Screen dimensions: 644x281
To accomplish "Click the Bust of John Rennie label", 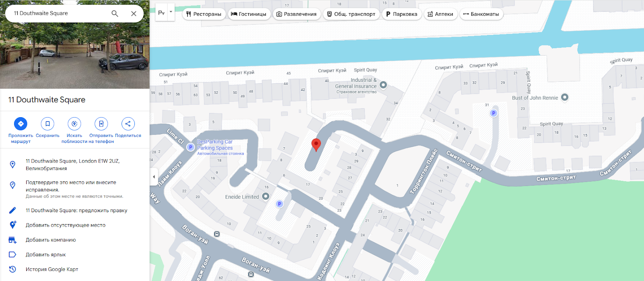I will (535, 98).
